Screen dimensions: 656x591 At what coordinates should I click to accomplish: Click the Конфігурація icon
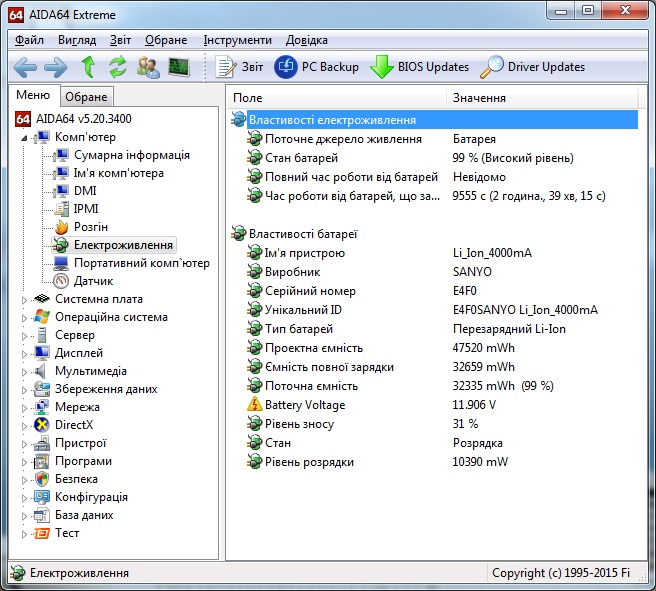(42, 497)
